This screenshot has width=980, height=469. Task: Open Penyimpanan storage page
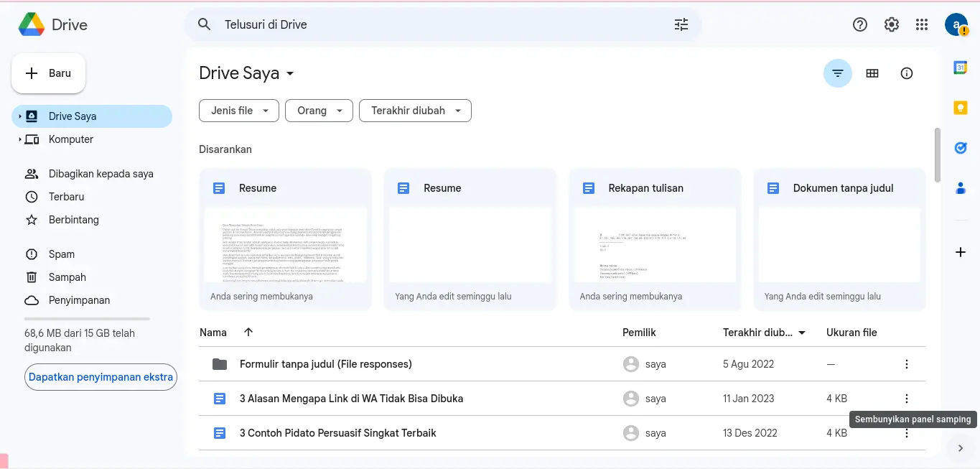(92, 300)
